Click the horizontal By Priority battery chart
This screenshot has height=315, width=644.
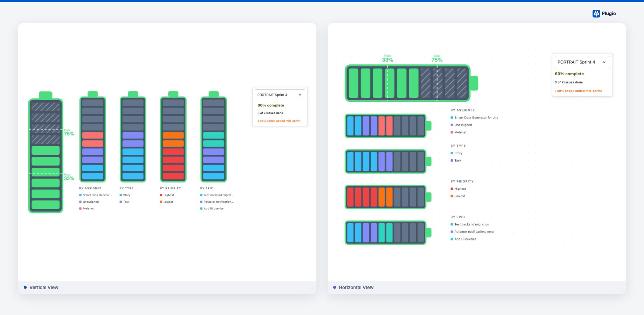coord(385,197)
